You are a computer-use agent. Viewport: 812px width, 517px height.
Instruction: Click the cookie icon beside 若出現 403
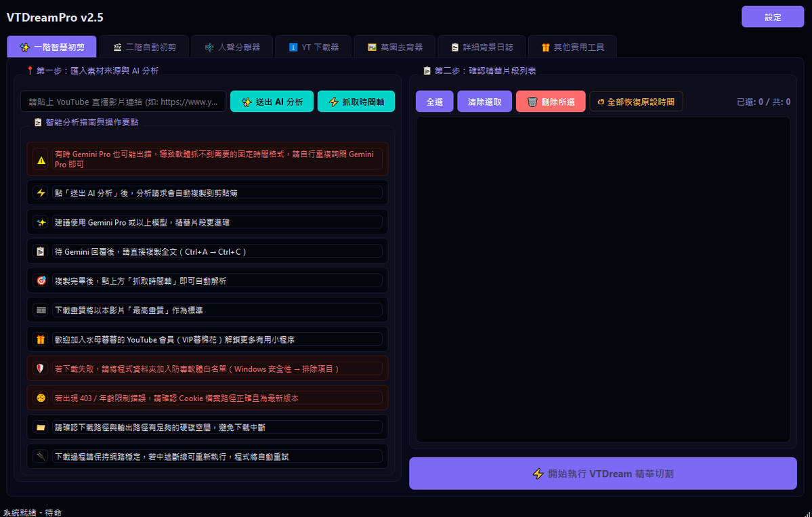[41, 398]
